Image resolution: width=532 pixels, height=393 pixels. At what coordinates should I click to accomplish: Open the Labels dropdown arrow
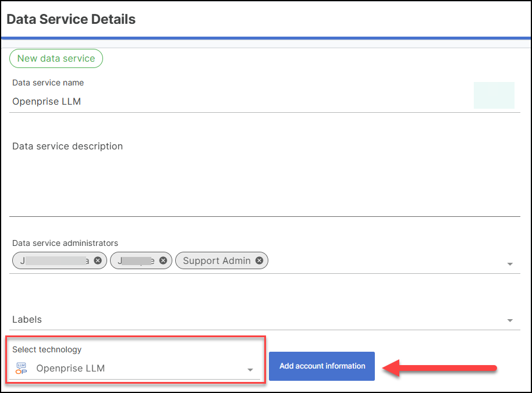pyautogui.click(x=510, y=320)
